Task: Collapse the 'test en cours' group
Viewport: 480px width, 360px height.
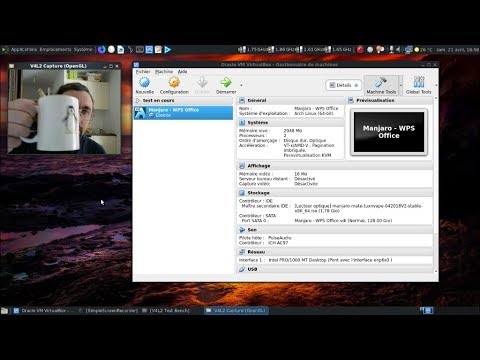Action: pyautogui.click(x=137, y=100)
